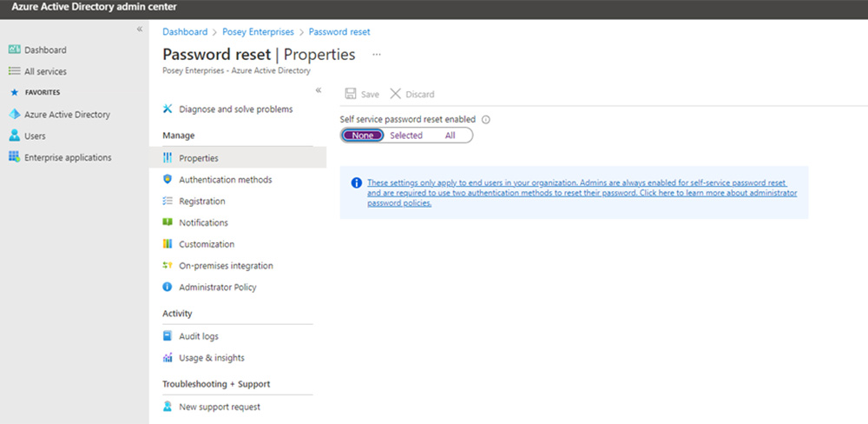Collapse the Password reset menu pane
868x424 pixels.
click(319, 90)
